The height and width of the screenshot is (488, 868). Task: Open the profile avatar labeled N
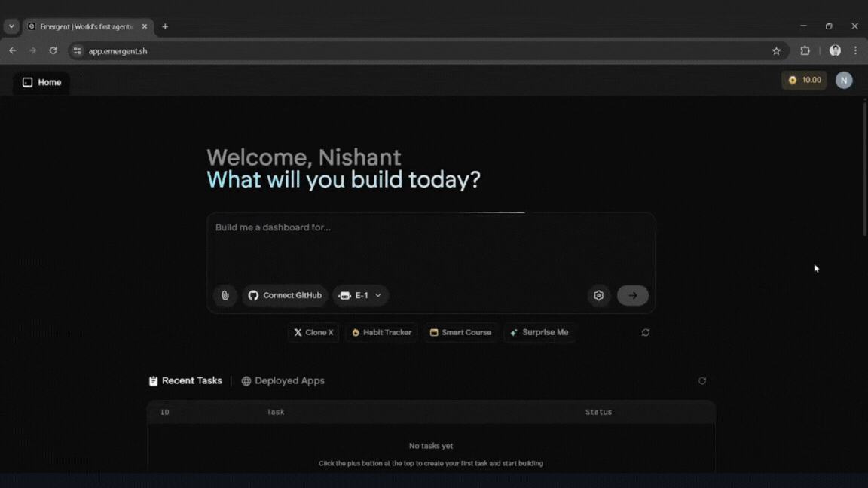click(x=844, y=80)
